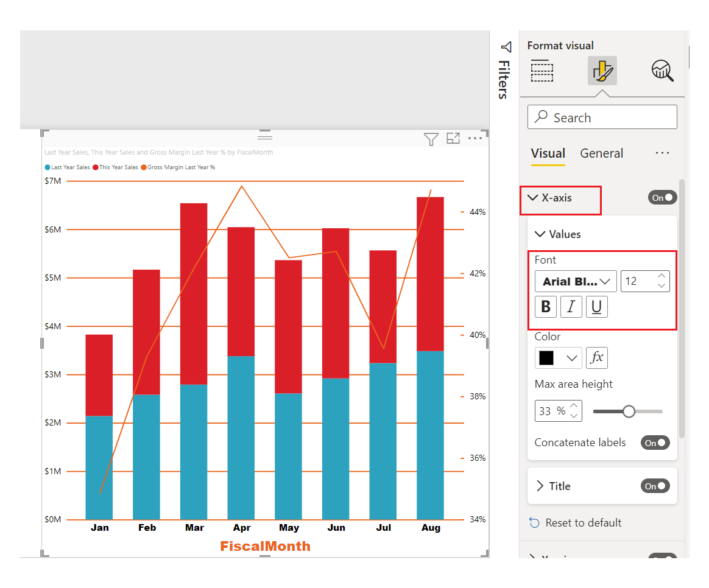This screenshot has width=709, height=588.
Task: Apply bold with the B button
Action: point(546,307)
